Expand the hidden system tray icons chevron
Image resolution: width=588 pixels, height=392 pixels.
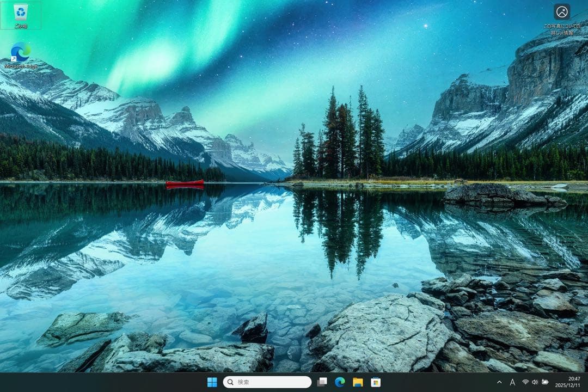499,382
